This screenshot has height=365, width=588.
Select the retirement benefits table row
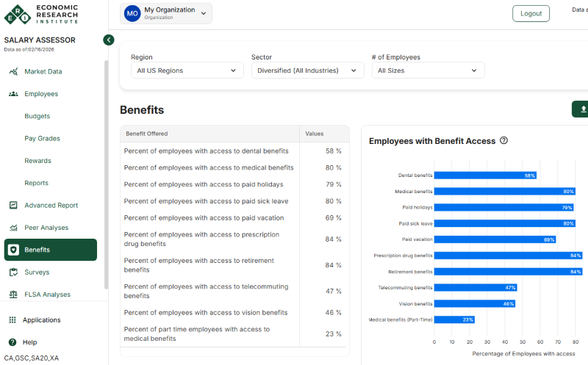point(234,265)
